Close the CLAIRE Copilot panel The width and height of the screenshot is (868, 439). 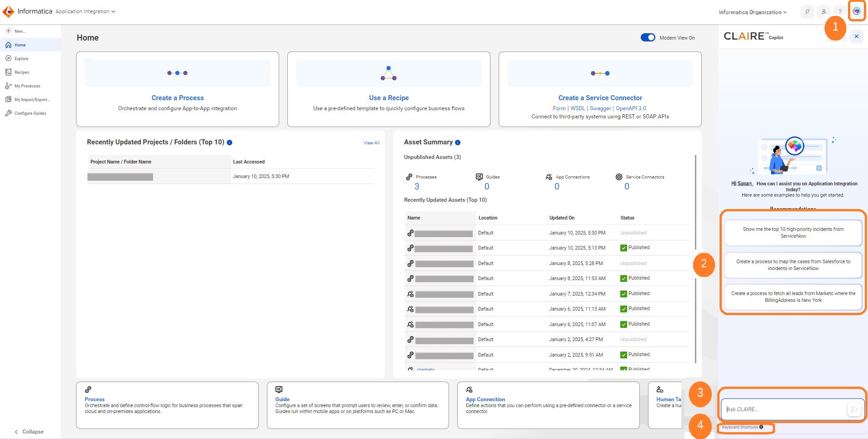click(x=856, y=36)
